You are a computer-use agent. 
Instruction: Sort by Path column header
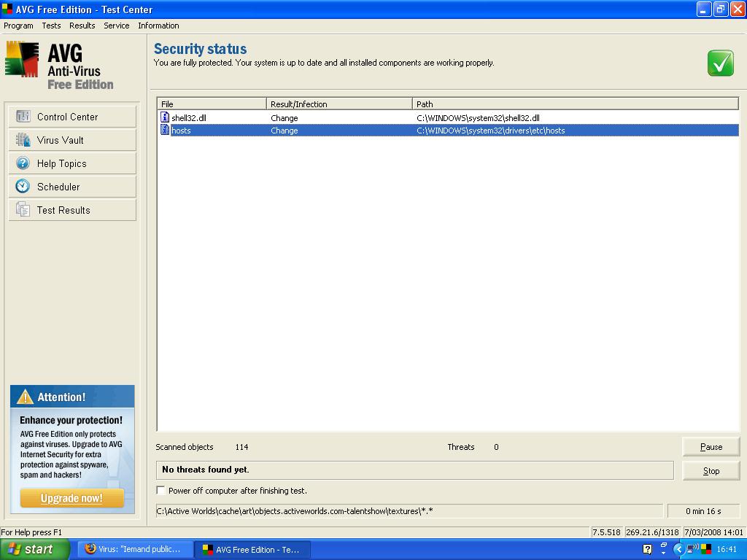tap(576, 104)
